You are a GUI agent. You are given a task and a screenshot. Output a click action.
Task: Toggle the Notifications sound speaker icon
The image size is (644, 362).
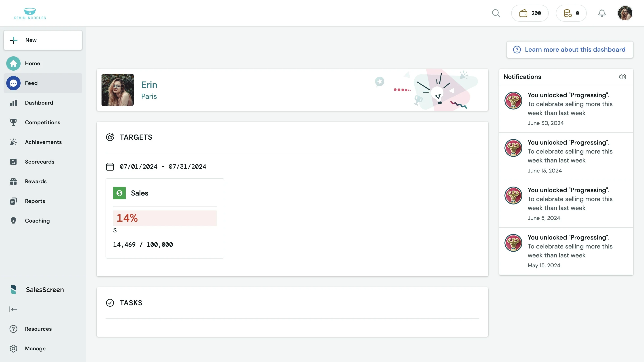(622, 77)
